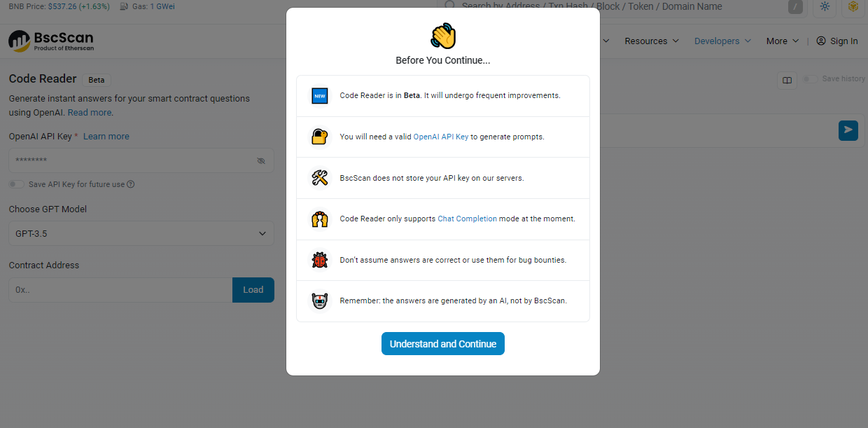Click the Sign In link
This screenshot has width=868, height=428.
(x=844, y=41)
